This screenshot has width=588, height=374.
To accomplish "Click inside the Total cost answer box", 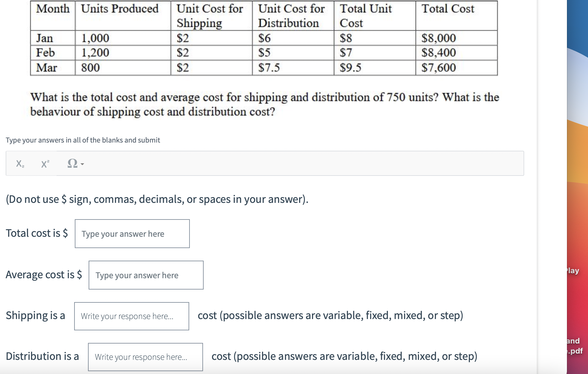I will [x=132, y=234].
